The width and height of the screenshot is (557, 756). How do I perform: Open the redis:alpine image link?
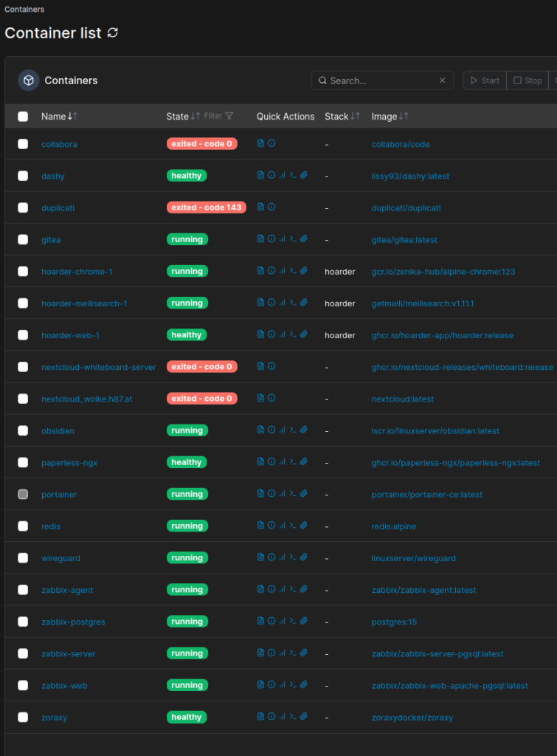coord(394,526)
